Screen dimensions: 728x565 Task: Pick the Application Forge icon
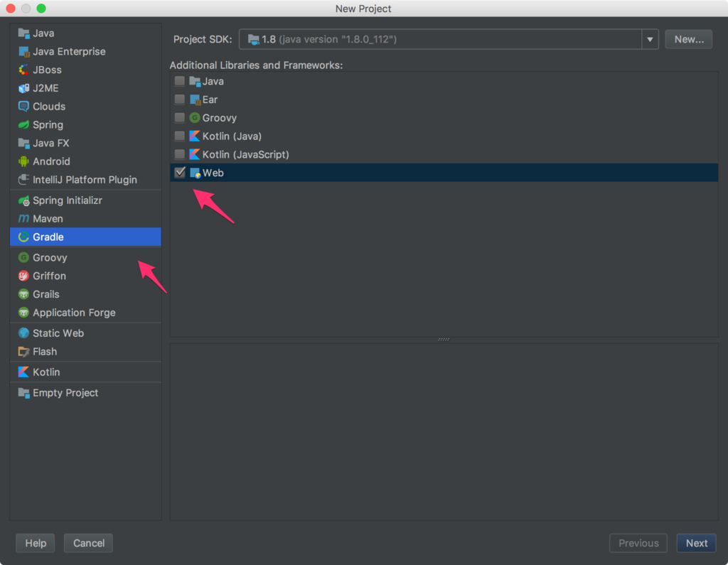click(x=23, y=313)
